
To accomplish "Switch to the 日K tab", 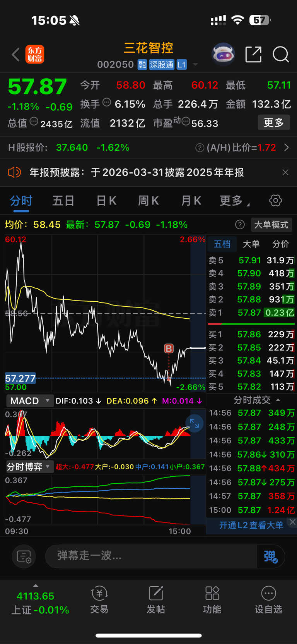I will pyautogui.click(x=106, y=201).
